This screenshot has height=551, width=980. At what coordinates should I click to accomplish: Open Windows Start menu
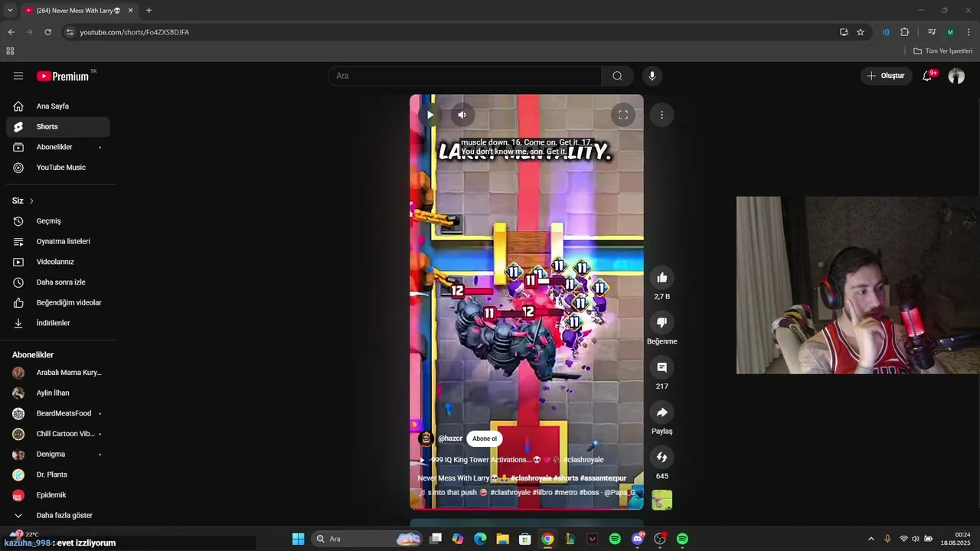tap(299, 539)
